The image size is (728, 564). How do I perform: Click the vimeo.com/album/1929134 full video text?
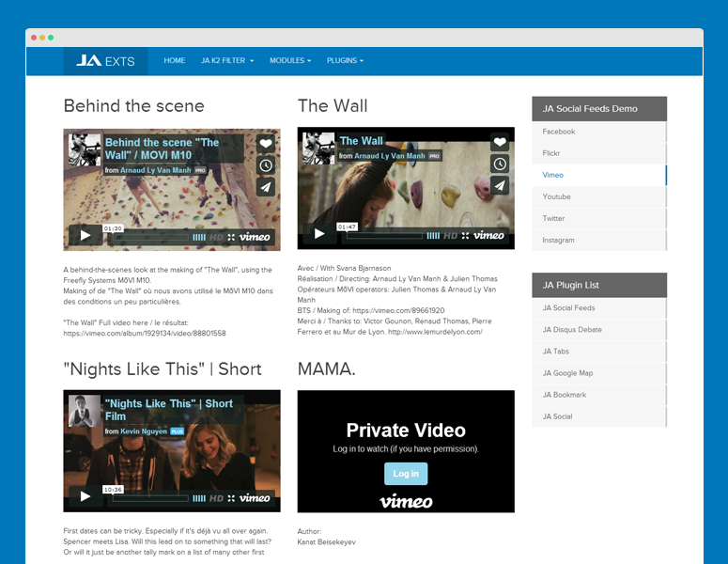tap(145, 333)
